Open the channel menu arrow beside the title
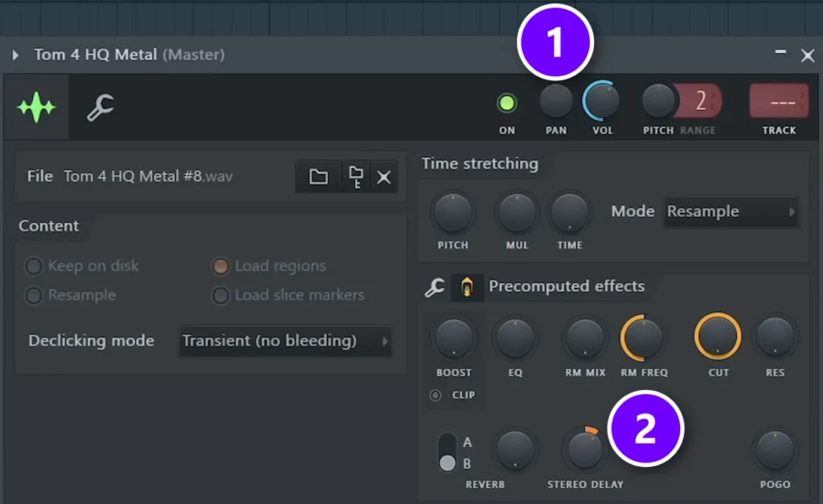This screenshot has width=823, height=504. pos(15,55)
